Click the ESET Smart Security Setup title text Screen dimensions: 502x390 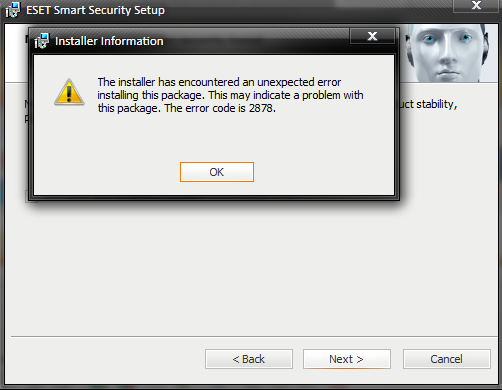click(x=95, y=10)
